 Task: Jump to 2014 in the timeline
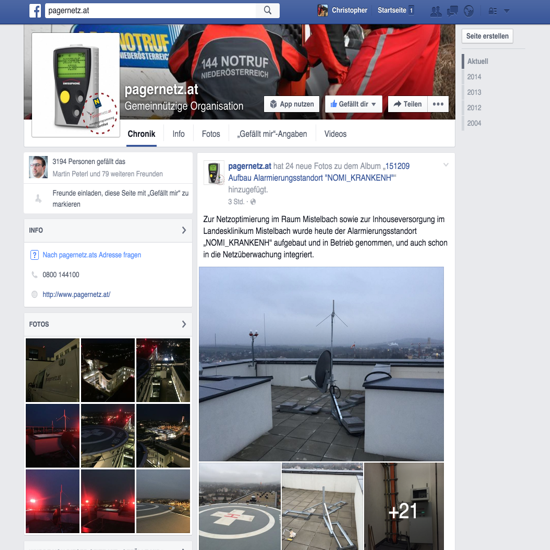(474, 77)
